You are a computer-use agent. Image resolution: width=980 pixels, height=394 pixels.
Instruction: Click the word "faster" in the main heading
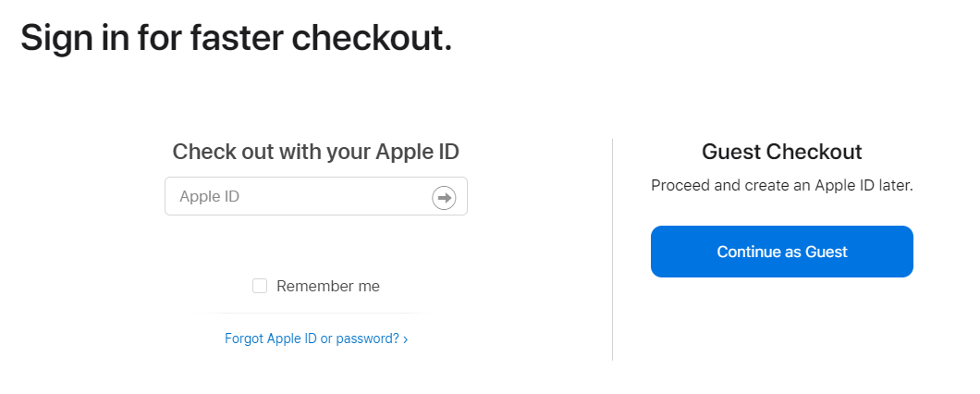(239, 37)
